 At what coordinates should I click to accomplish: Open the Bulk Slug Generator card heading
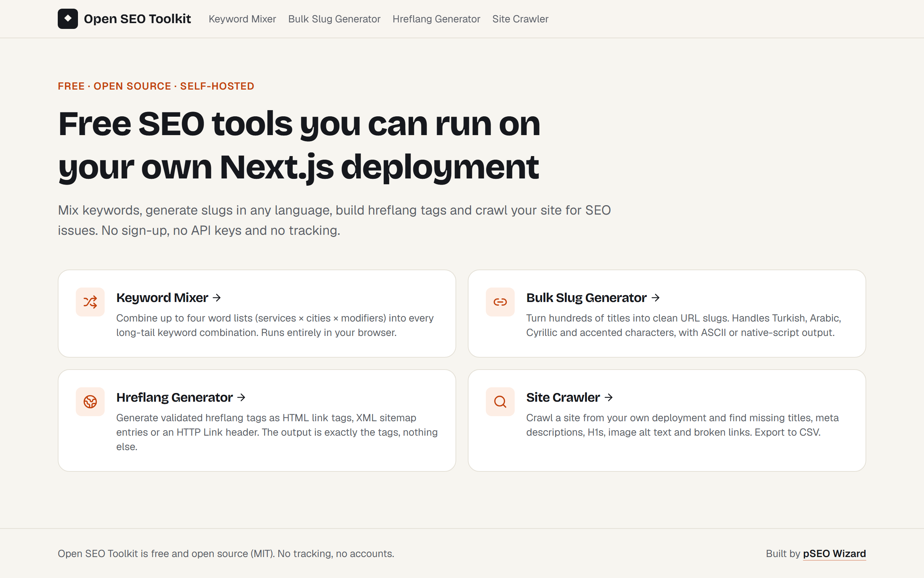[587, 298]
